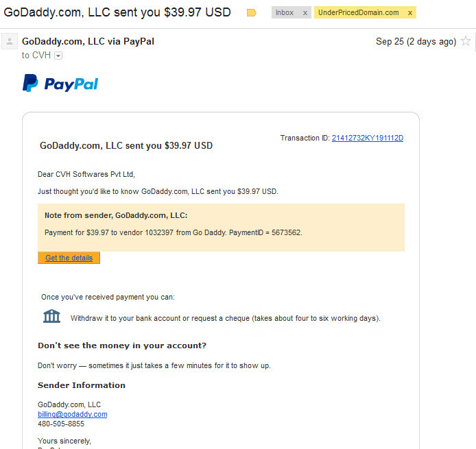Viewport: 476px width, 449px height.
Task: Open the billing@godaddy.com email link
Action: point(72,415)
